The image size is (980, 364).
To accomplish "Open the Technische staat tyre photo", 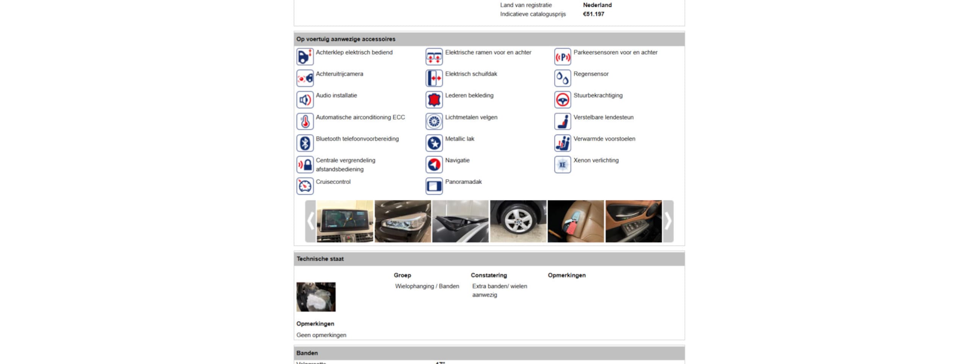I will click(x=316, y=297).
